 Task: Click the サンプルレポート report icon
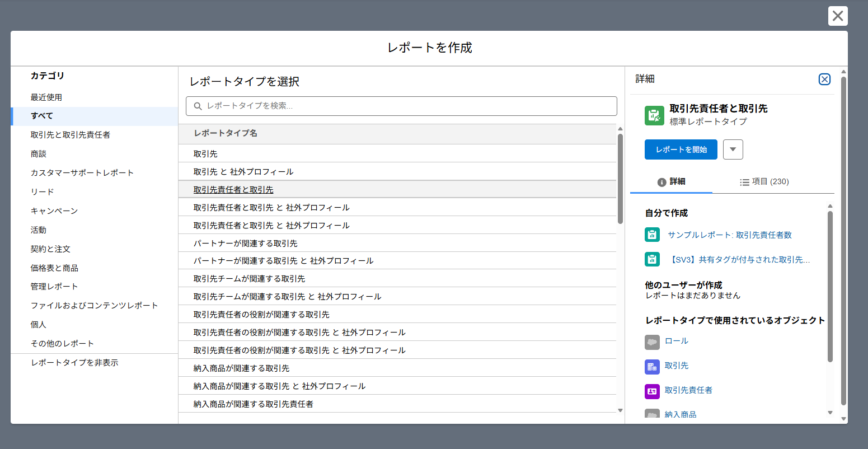[652, 235]
